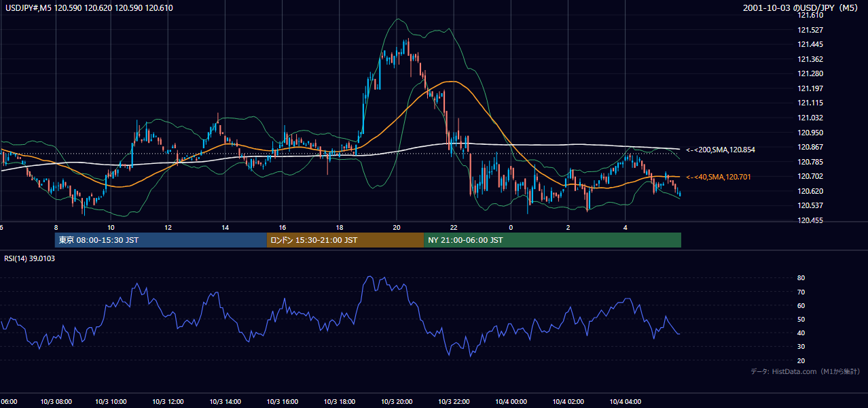Click the 10/4 04:00 time axis label

624,402
